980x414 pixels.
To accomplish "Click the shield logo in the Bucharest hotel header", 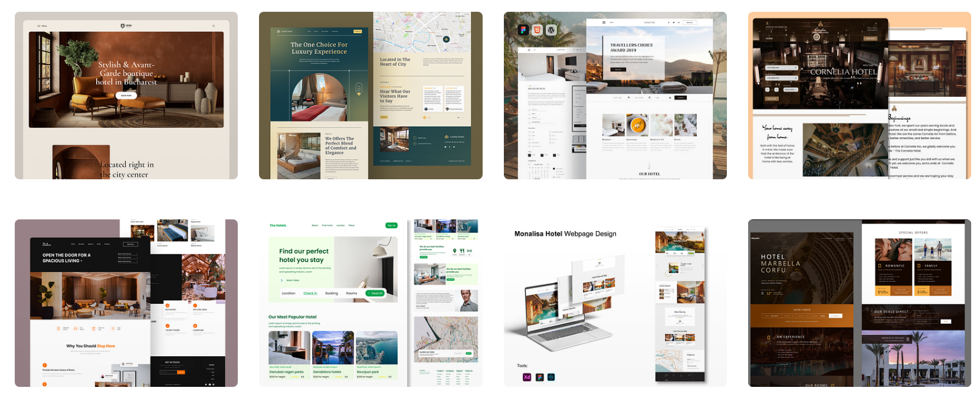I will point(123,26).
